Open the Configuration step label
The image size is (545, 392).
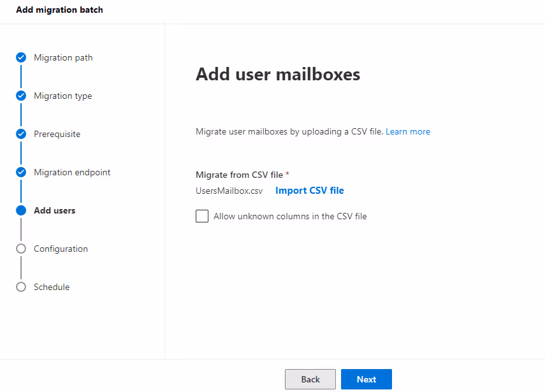[x=61, y=249]
